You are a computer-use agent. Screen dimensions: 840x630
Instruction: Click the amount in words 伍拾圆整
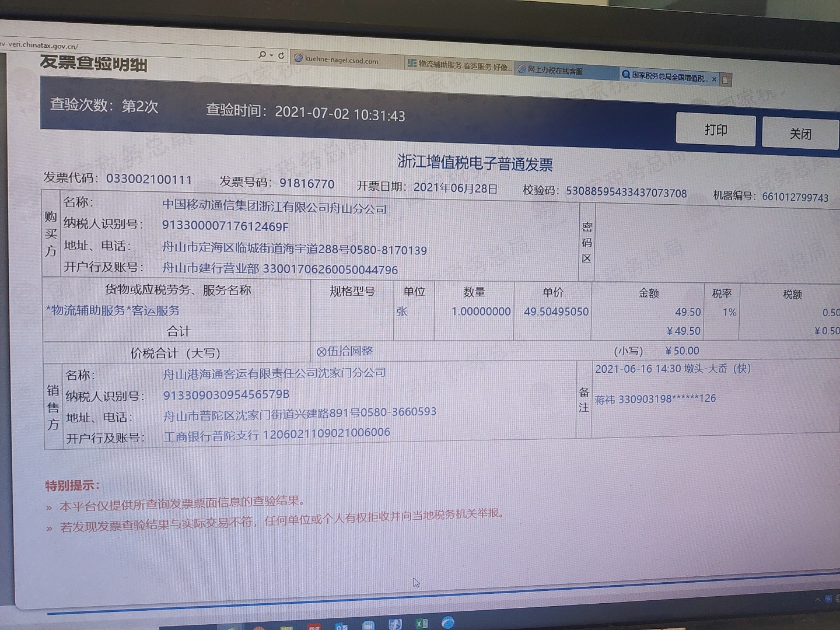(345, 351)
